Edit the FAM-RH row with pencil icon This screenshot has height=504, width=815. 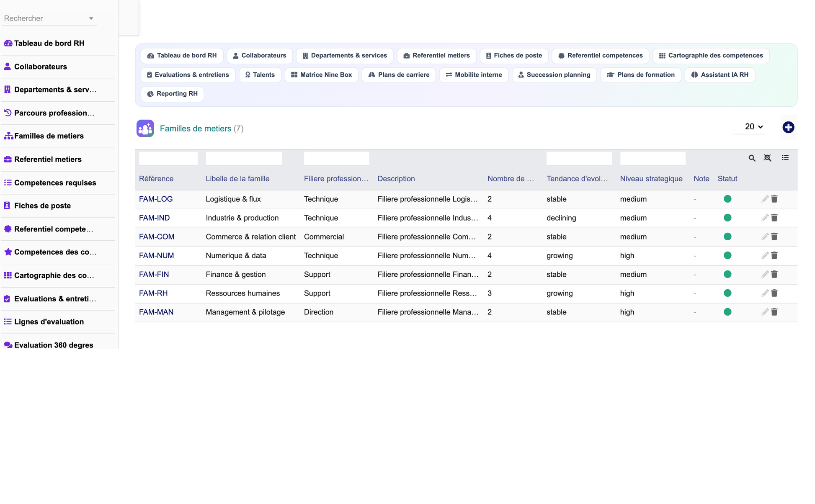coord(765,293)
